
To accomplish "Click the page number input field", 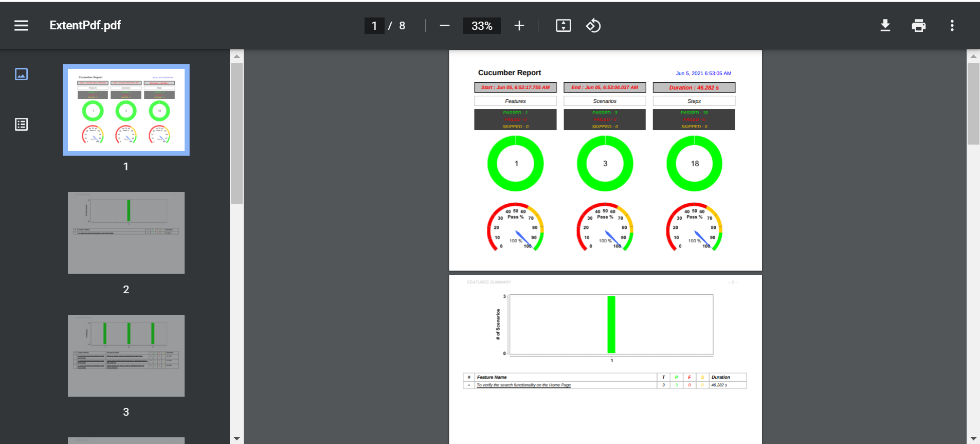I will tap(374, 26).
